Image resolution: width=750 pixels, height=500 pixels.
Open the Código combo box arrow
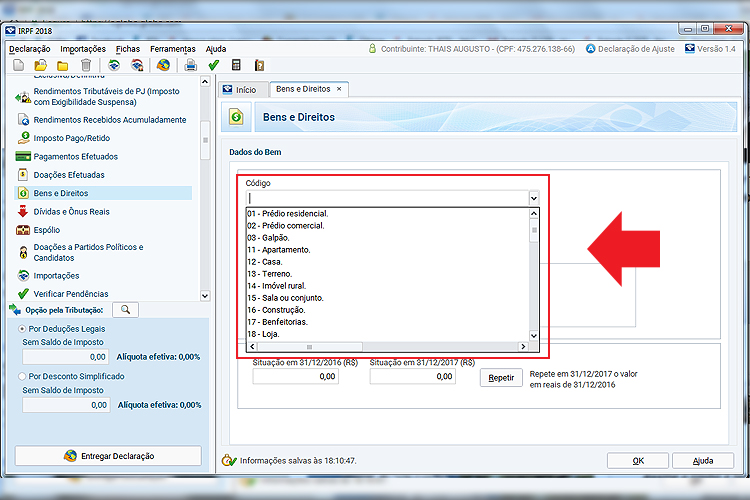[534, 198]
